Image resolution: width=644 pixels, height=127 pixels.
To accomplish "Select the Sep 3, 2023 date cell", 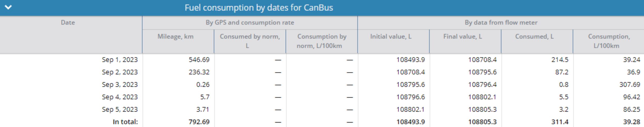I will point(120,84).
